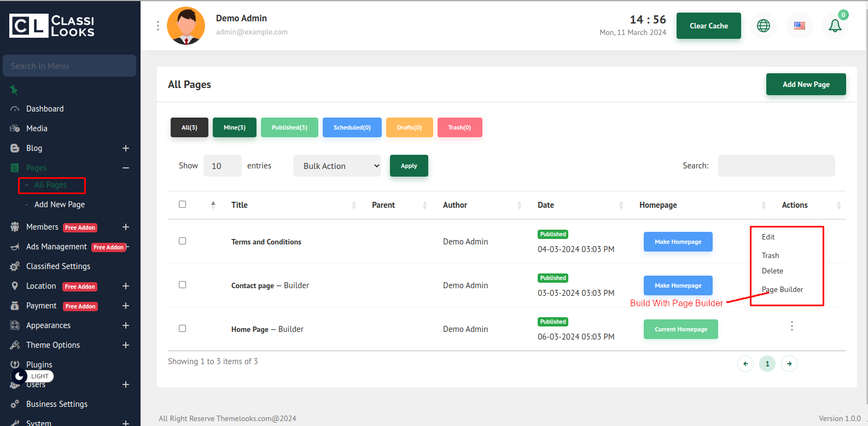This screenshot has width=868, height=426.
Task: Click the Add New Page button
Action: tap(806, 84)
